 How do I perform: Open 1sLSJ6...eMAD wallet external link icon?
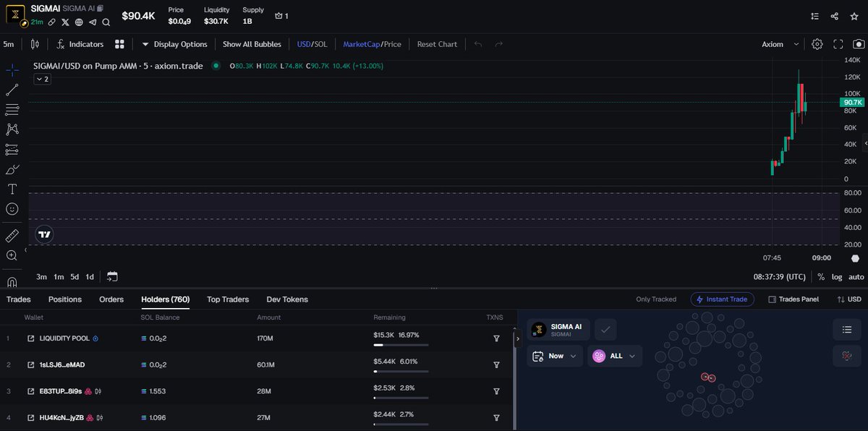coord(31,364)
